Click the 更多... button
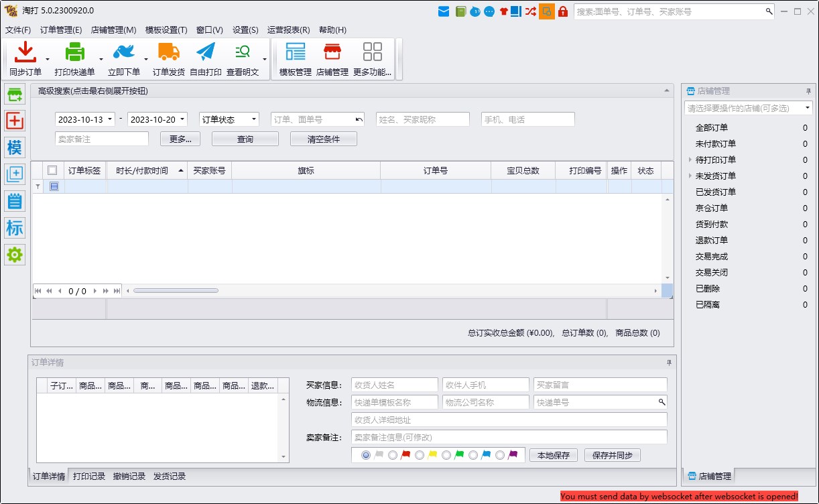The image size is (819, 504). [x=180, y=139]
